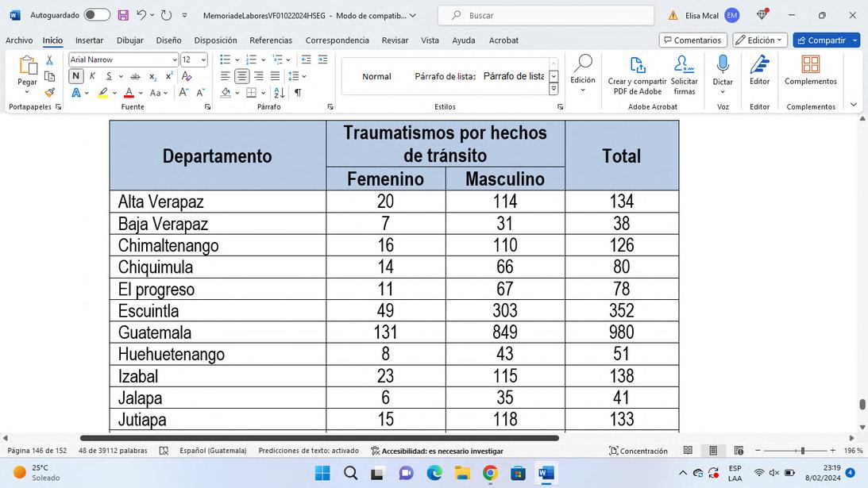Apply subscript formatting
Screen dimensions: 868x488
coord(152,76)
